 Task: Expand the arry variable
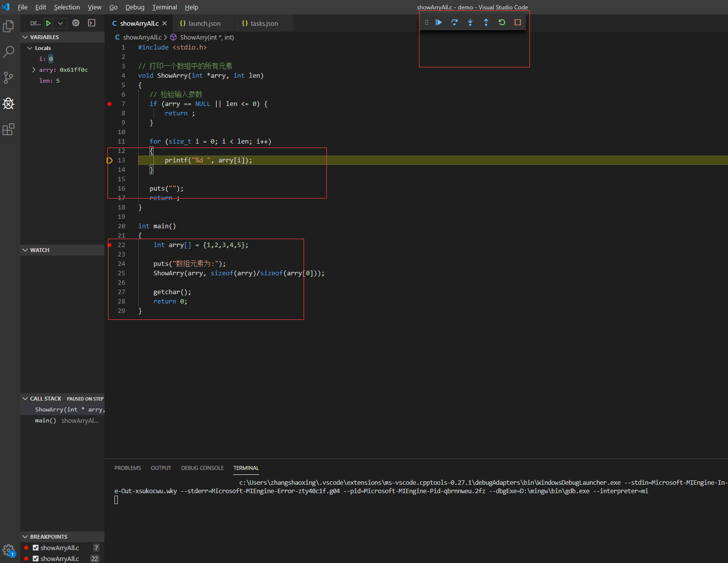point(34,70)
